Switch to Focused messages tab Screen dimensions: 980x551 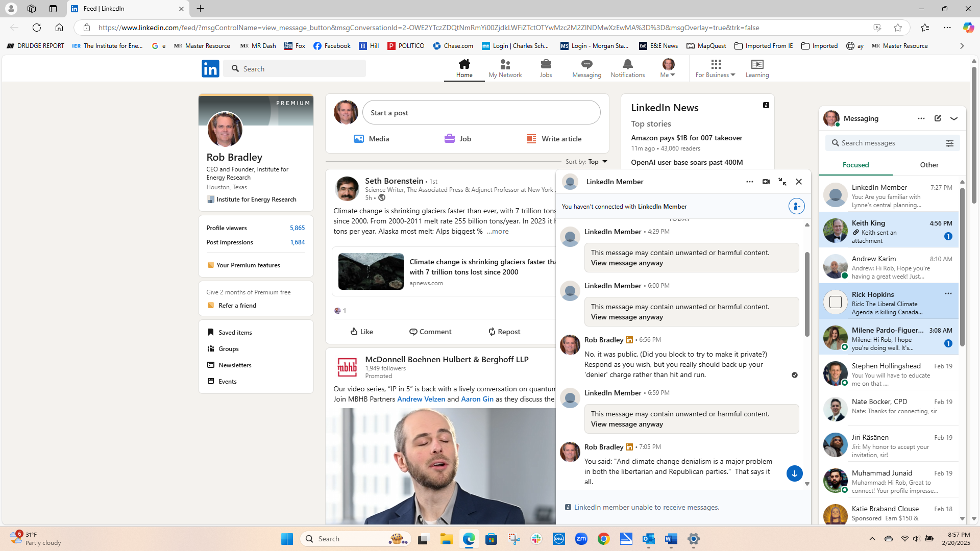pos(855,165)
